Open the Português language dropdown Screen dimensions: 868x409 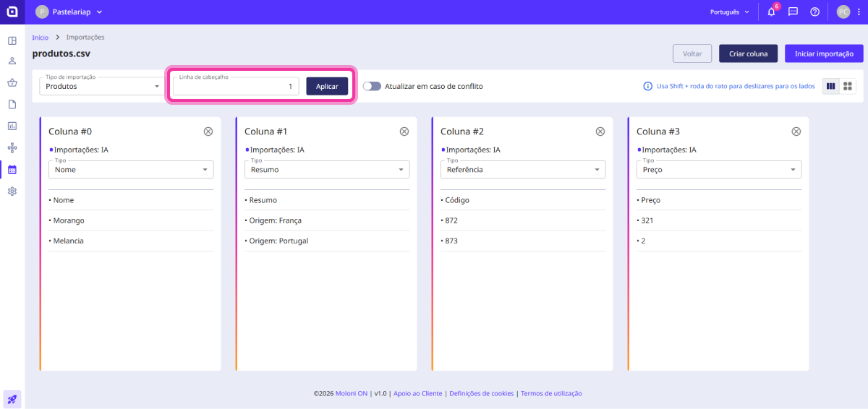[x=731, y=12]
